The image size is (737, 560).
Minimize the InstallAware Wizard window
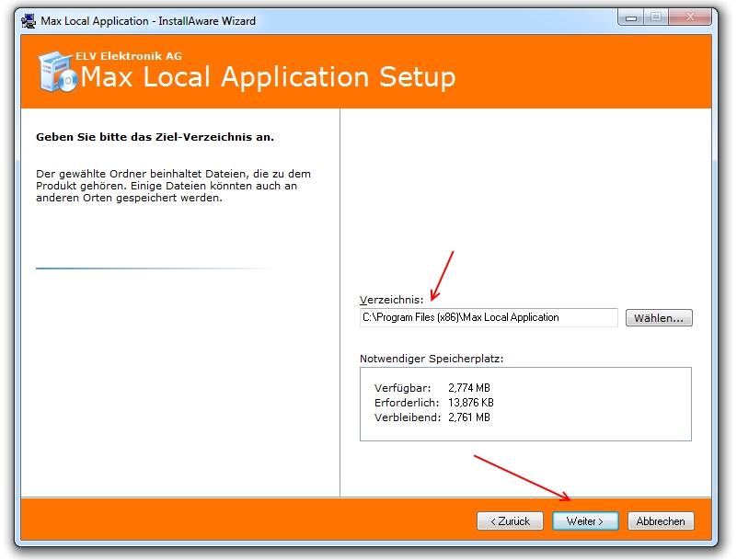pos(631,17)
